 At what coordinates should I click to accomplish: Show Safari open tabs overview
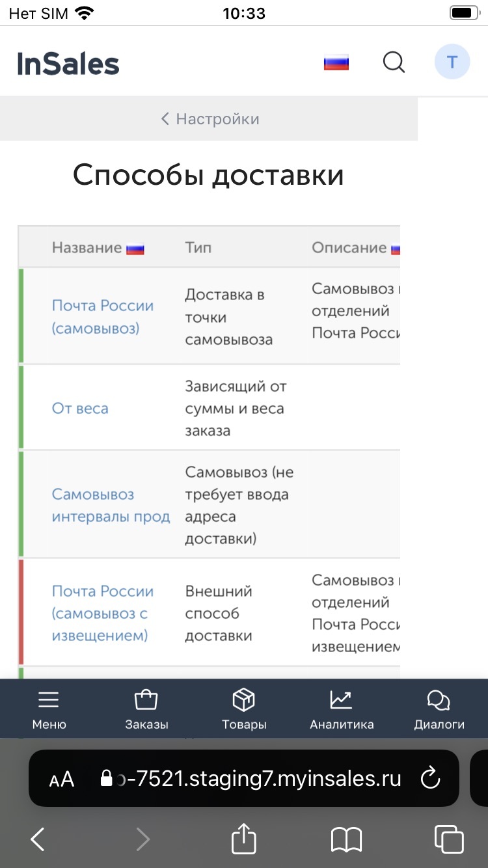[x=449, y=839]
